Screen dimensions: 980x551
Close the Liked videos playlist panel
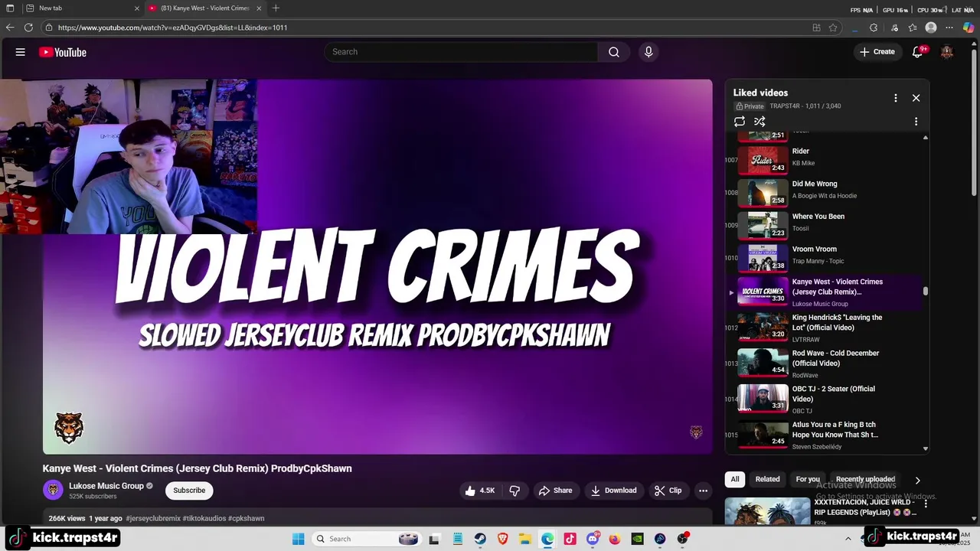916,98
